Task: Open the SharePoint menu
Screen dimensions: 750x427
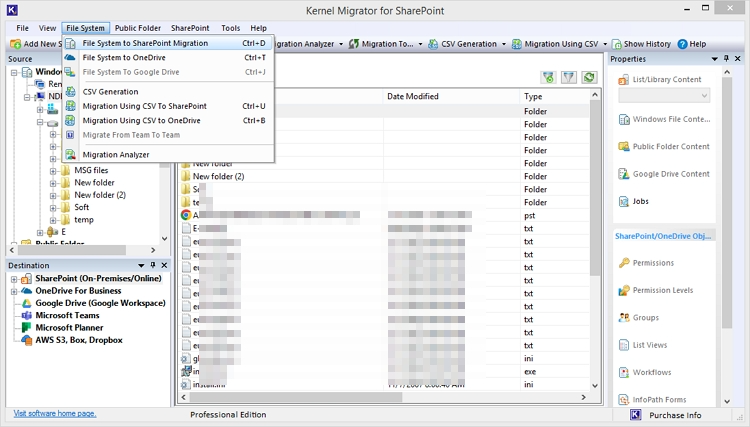Action: 190,28
